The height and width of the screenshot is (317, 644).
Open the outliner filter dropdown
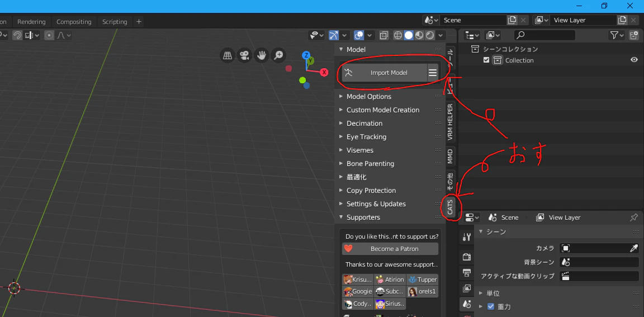click(617, 35)
